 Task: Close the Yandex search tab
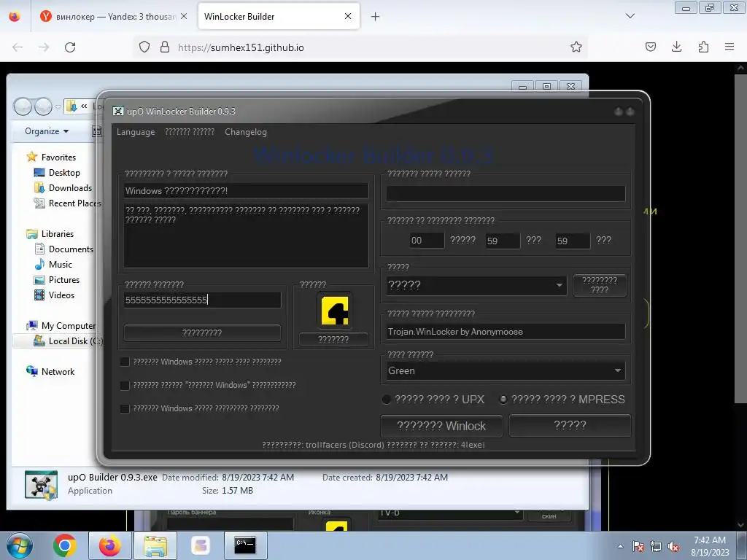[x=184, y=16]
